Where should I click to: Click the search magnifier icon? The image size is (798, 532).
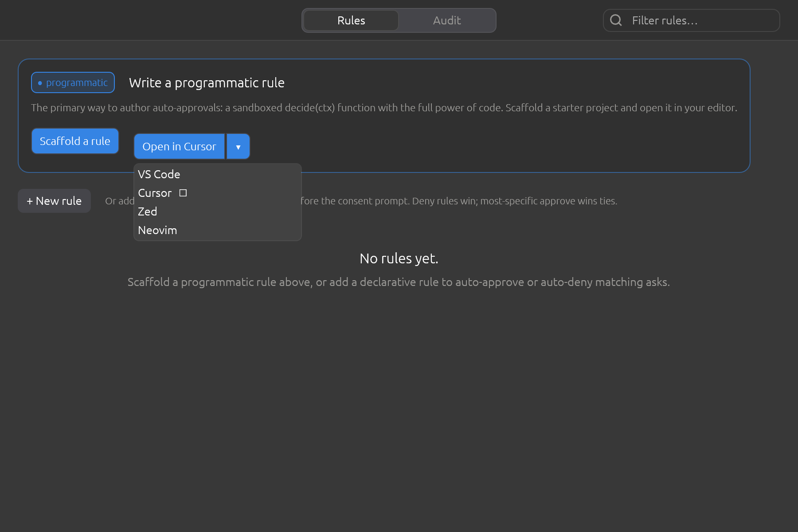click(x=616, y=20)
